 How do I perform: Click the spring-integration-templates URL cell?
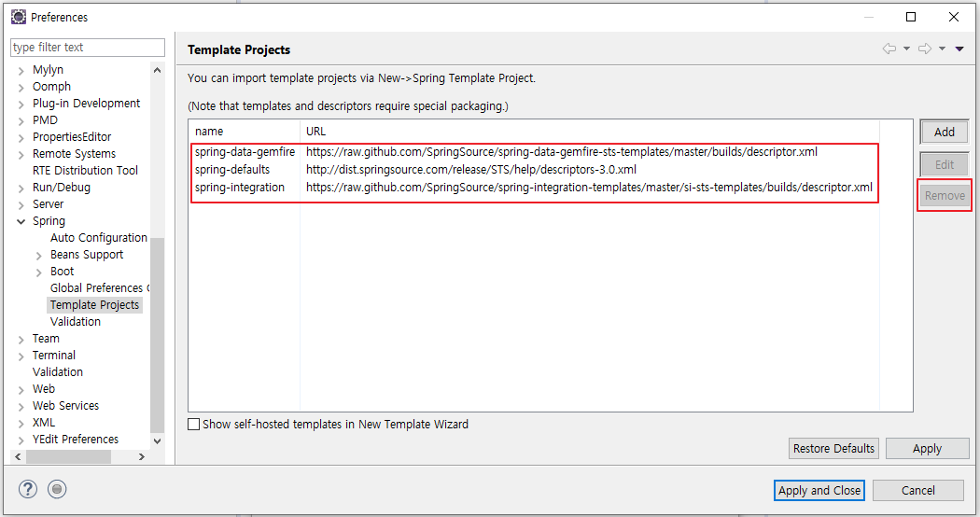pyautogui.click(x=589, y=187)
